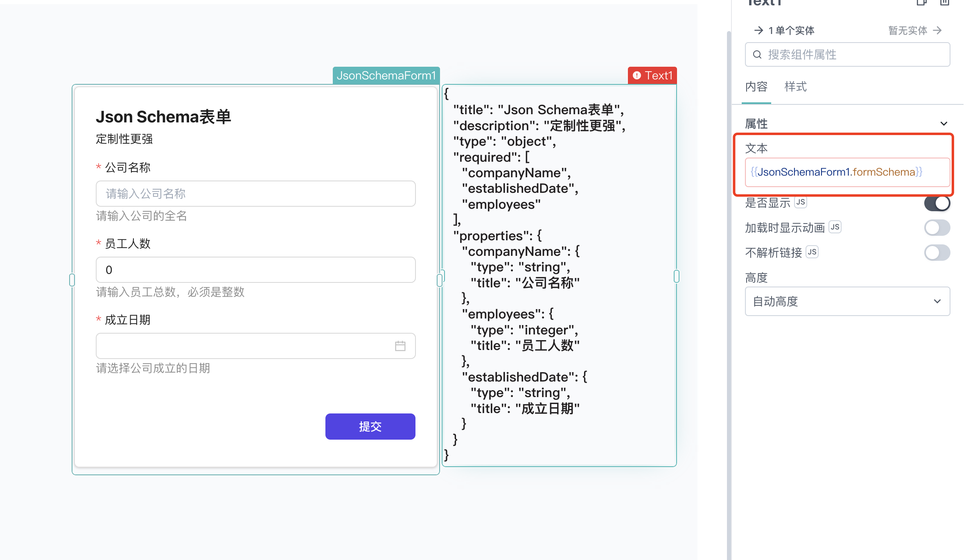The image size is (966, 560).
Task: Click the 高度 property label
Action: [756, 278]
